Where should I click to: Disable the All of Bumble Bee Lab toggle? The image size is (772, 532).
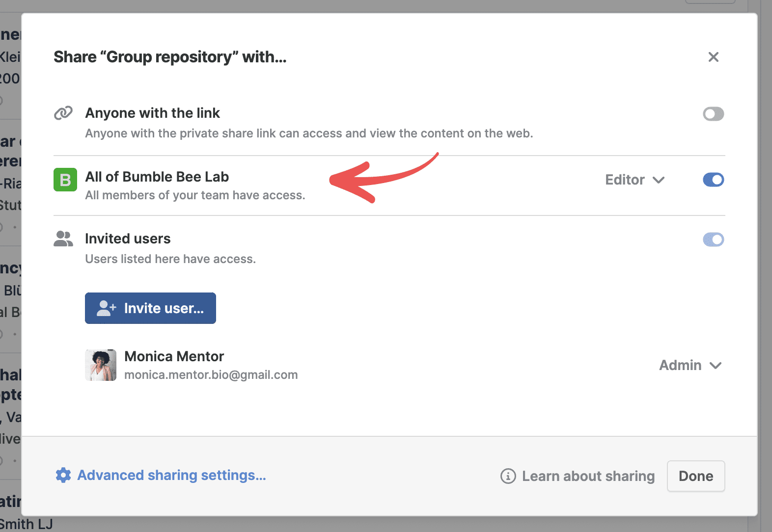(713, 180)
